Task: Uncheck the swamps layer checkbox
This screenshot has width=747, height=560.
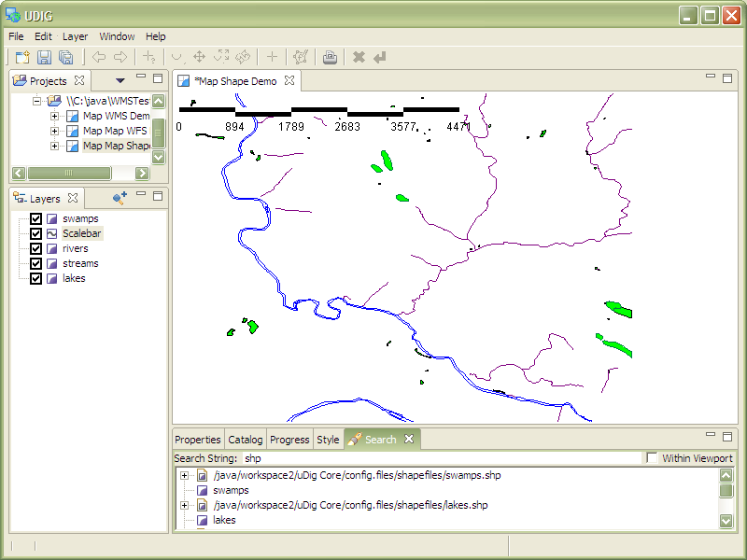Action: [36, 219]
